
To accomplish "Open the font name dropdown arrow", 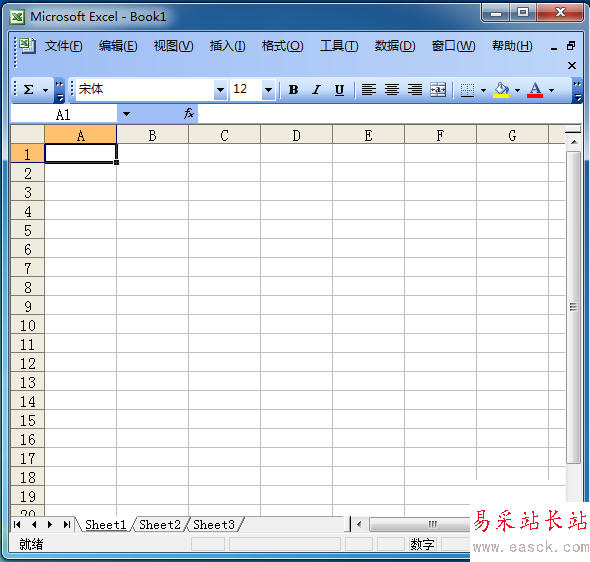I will pyautogui.click(x=220, y=90).
